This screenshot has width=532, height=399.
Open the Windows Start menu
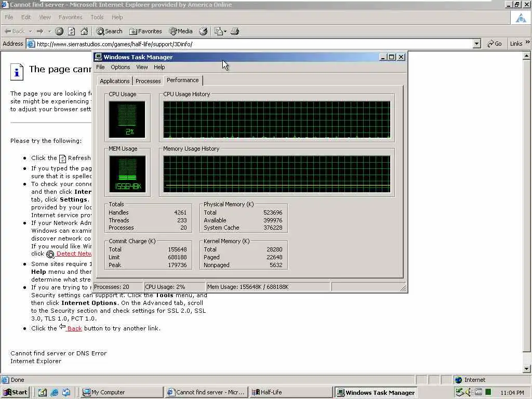pos(15,392)
